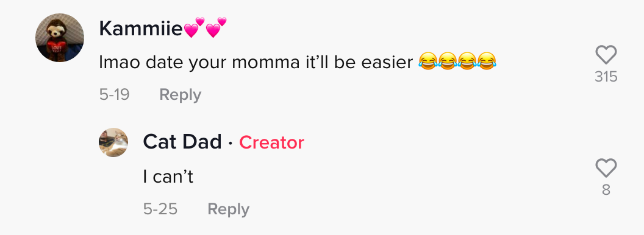Screen dimensions: 644x235
Task: Click the 5-19 comment date
Action: pos(114,95)
